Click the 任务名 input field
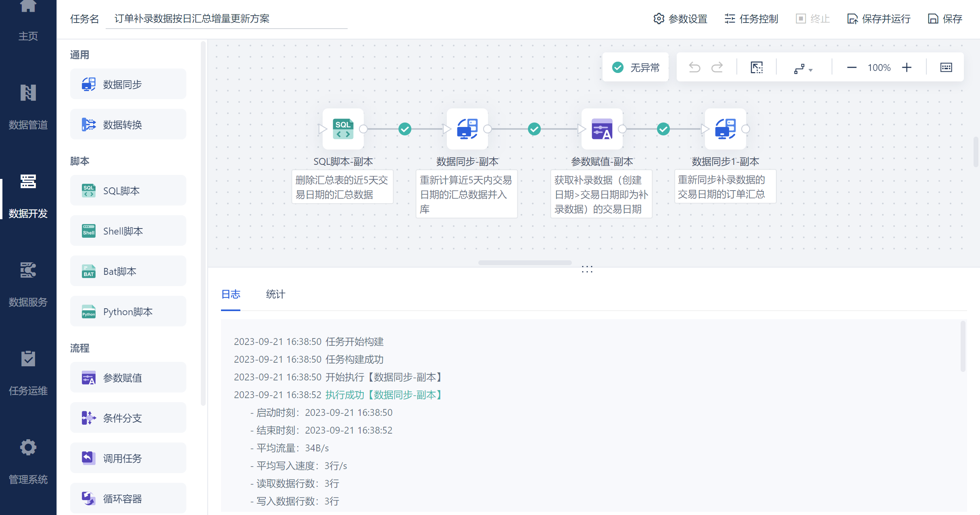Screen dimensions: 980x515 pyautogui.click(x=226, y=19)
